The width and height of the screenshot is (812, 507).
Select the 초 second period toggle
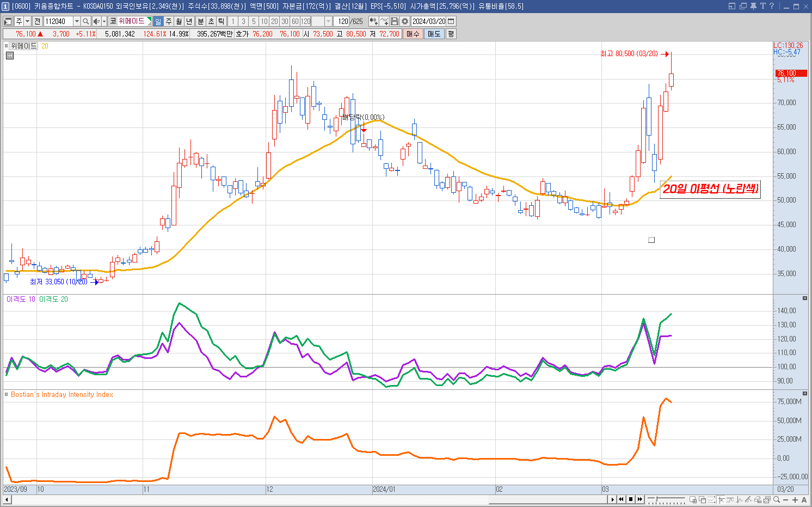[x=211, y=21]
